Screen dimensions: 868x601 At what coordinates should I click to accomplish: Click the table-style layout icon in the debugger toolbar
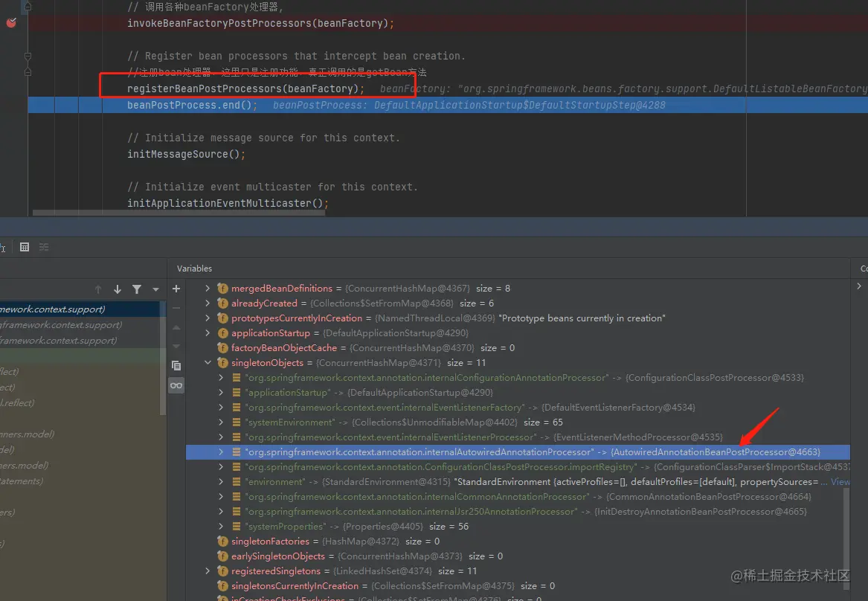(25, 247)
